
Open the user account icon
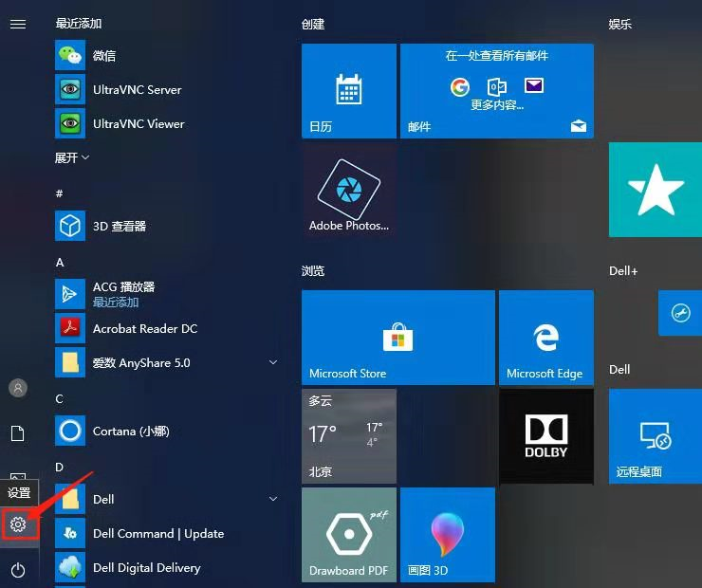(x=18, y=388)
